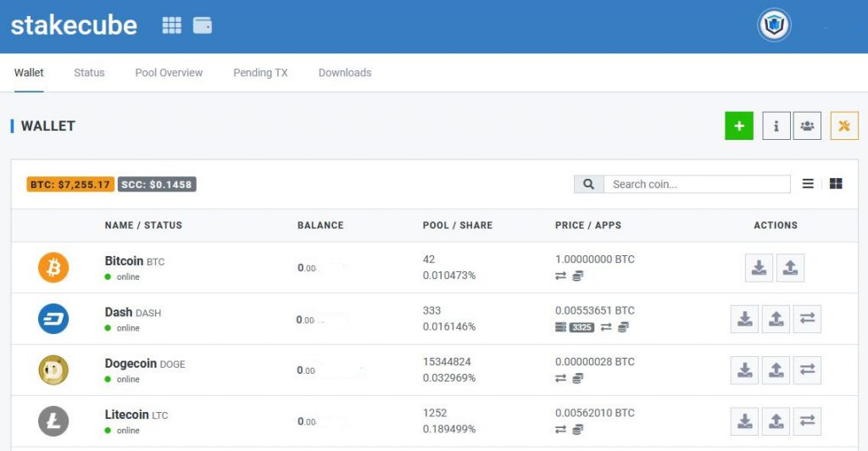The height and width of the screenshot is (451, 868).
Task: Open the orange tools settings button
Action: 844,125
